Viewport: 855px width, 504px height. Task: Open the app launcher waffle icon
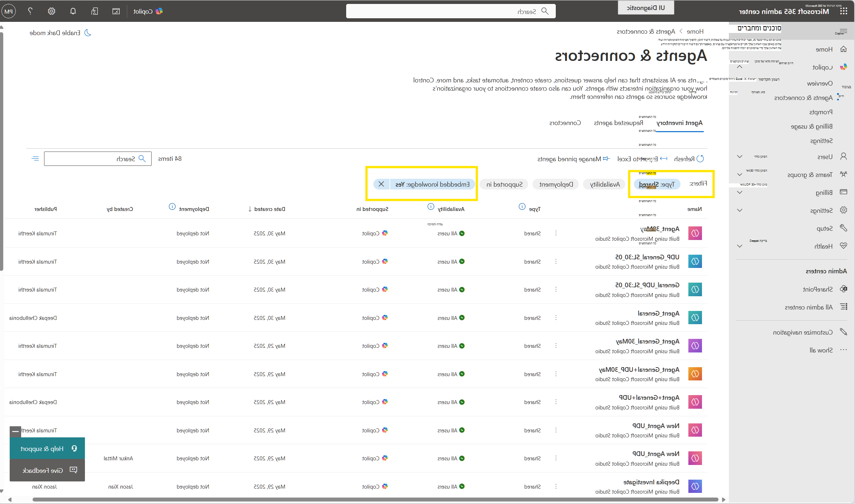(x=844, y=11)
